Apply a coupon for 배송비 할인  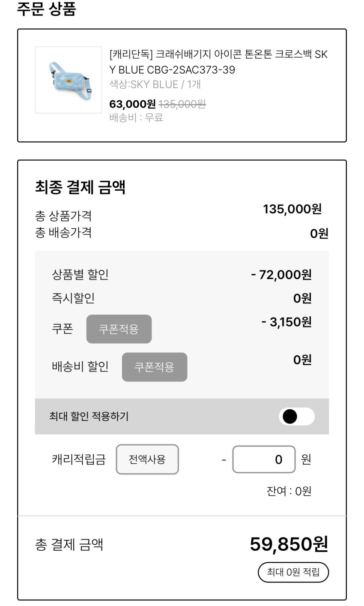[155, 367]
